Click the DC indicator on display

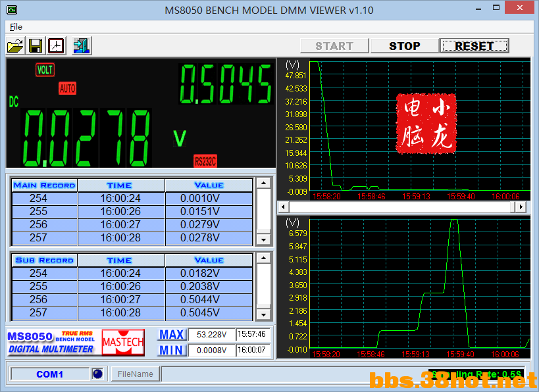click(14, 102)
